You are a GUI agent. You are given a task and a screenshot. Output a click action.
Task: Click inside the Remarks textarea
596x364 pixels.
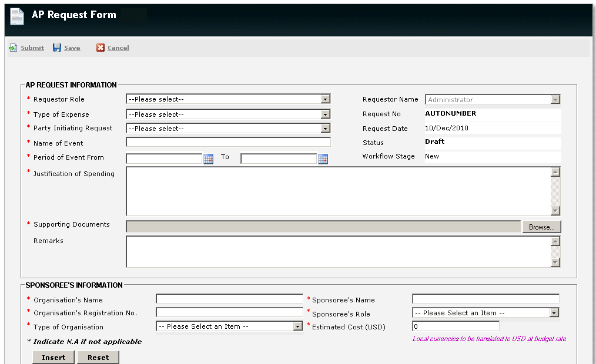(339, 252)
